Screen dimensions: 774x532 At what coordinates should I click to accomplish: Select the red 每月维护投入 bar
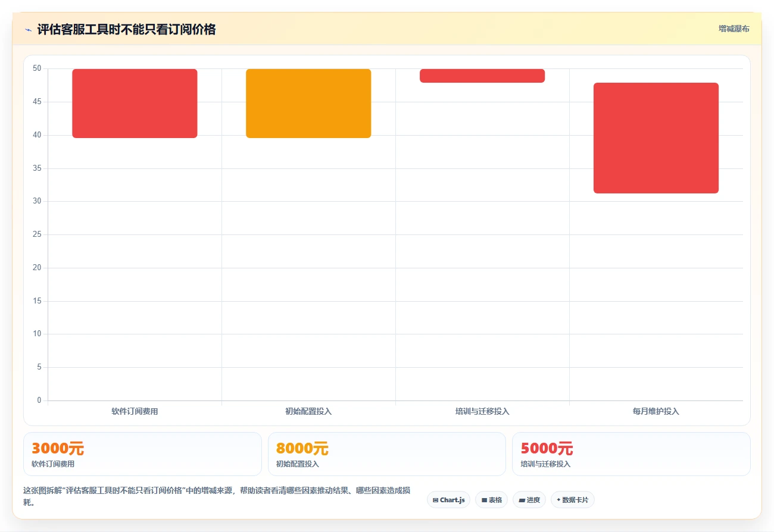tap(656, 138)
